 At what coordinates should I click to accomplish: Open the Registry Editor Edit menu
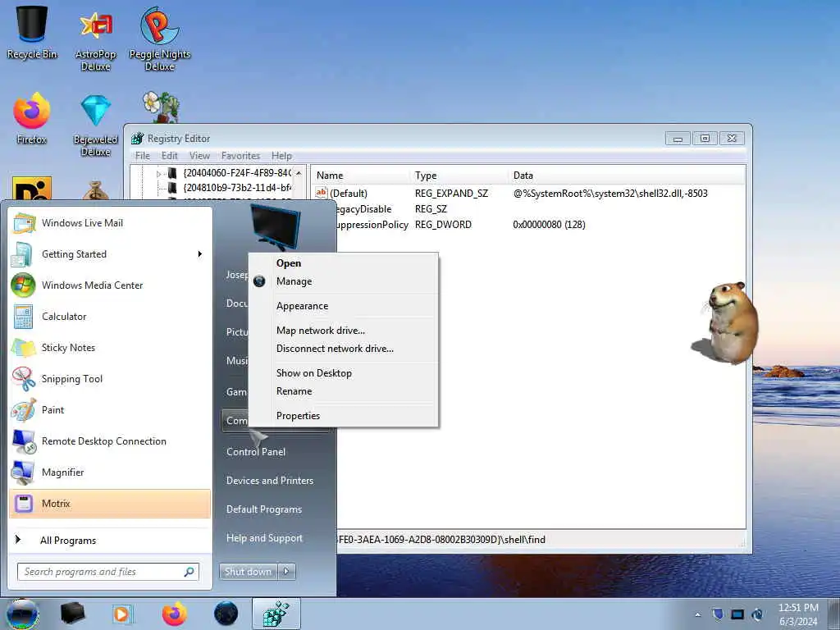click(169, 156)
